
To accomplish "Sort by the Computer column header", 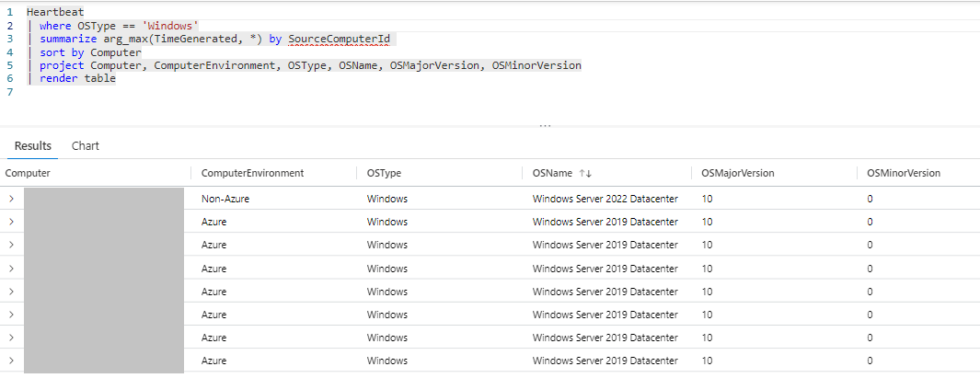I will 28,173.
